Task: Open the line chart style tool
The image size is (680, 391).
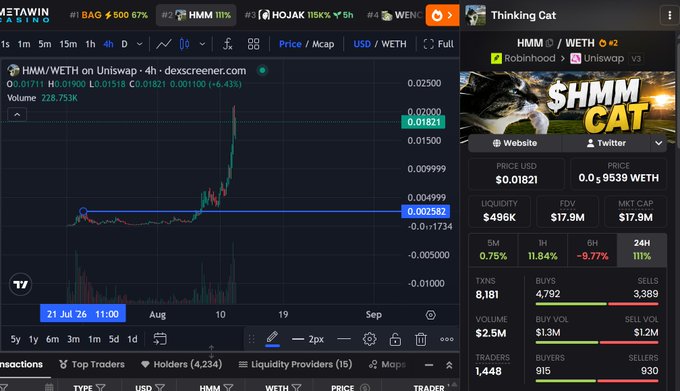Action: pyautogui.click(x=163, y=44)
